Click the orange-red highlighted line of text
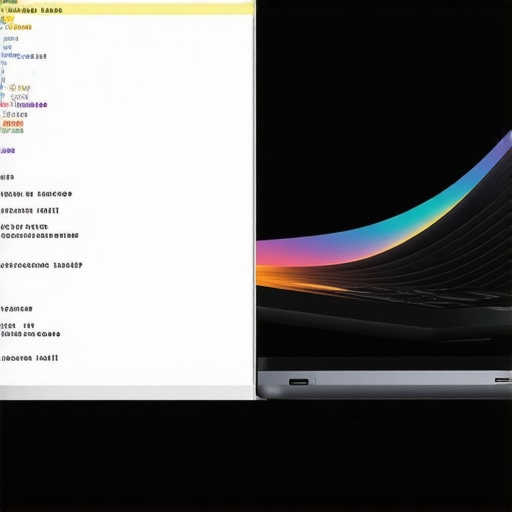Viewport: 512px width, 512px height. pos(13,124)
